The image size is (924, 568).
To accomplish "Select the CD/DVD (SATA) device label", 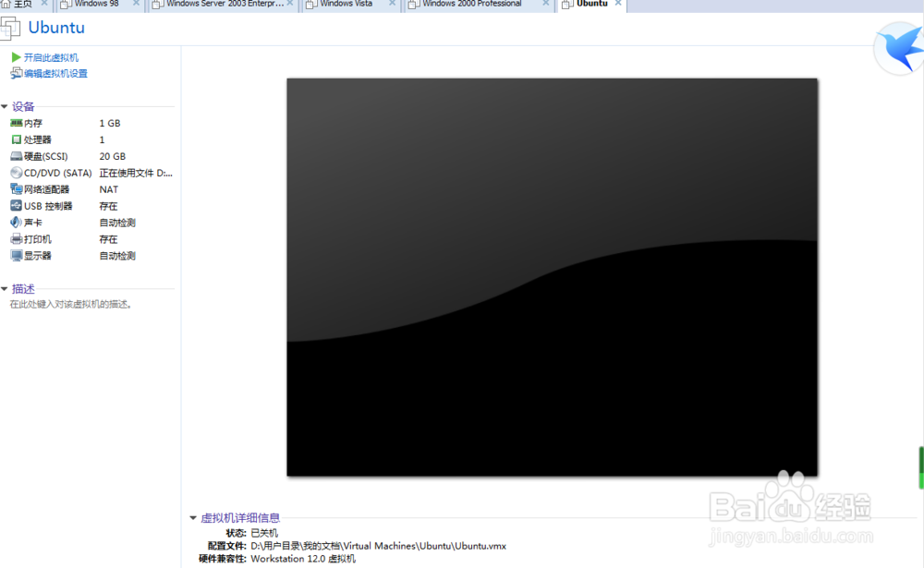I will (x=57, y=173).
